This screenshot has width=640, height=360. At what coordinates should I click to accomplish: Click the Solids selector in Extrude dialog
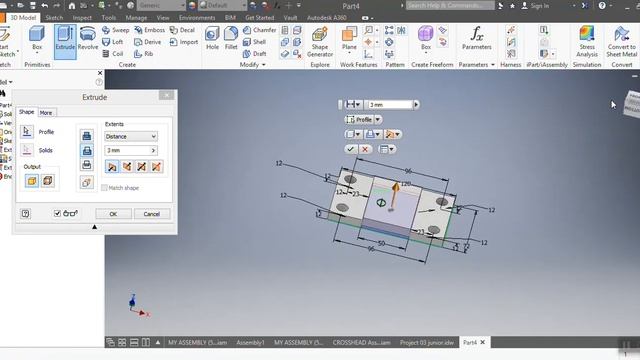point(27,150)
